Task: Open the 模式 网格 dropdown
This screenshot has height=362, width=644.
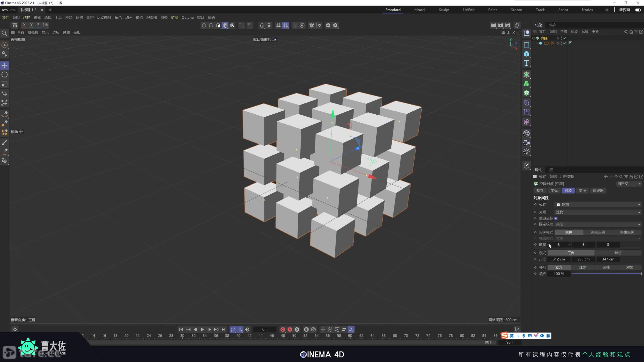Action: click(x=597, y=204)
